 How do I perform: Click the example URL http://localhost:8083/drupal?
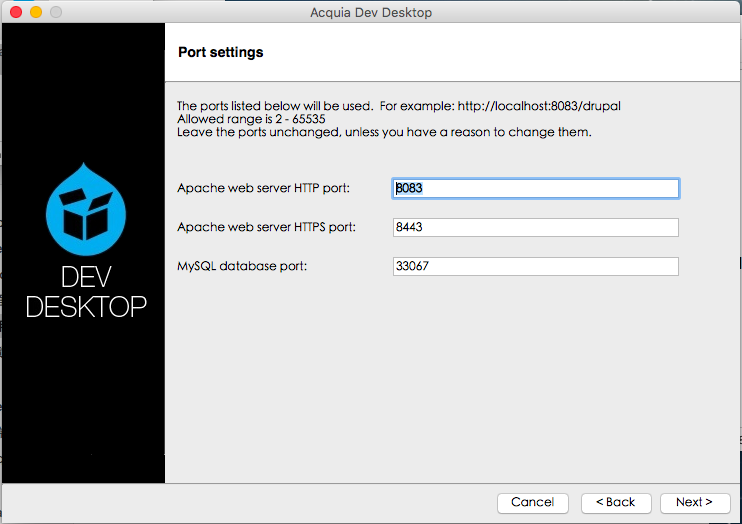pos(539,106)
